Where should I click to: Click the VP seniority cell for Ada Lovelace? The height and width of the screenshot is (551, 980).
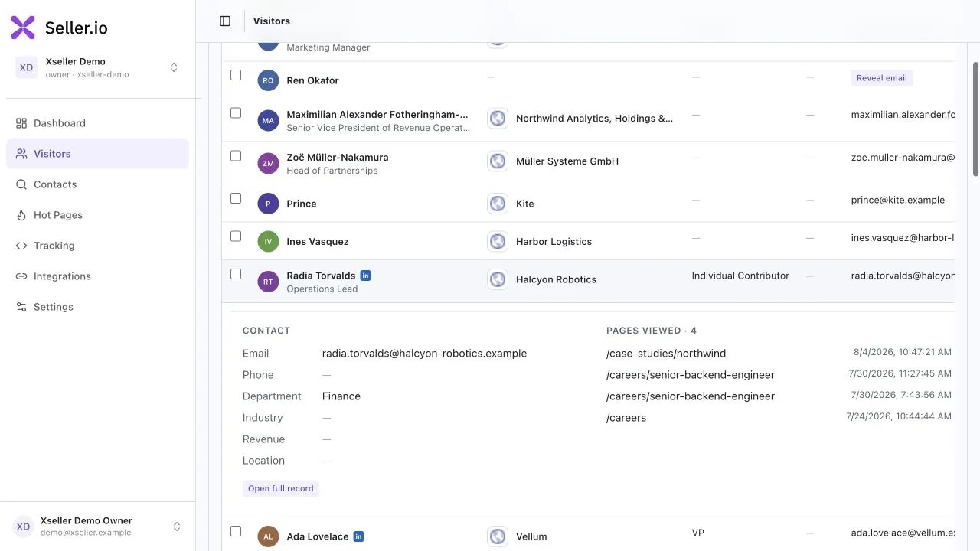(x=698, y=533)
